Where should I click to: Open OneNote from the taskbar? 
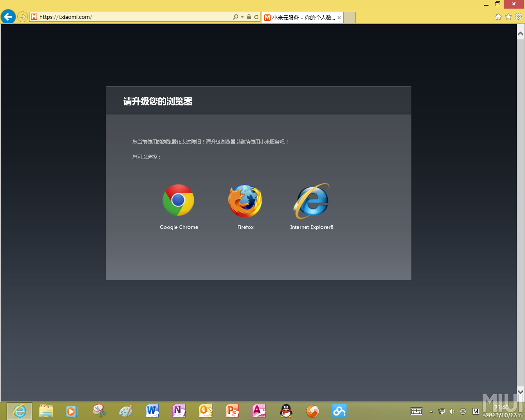click(179, 411)
